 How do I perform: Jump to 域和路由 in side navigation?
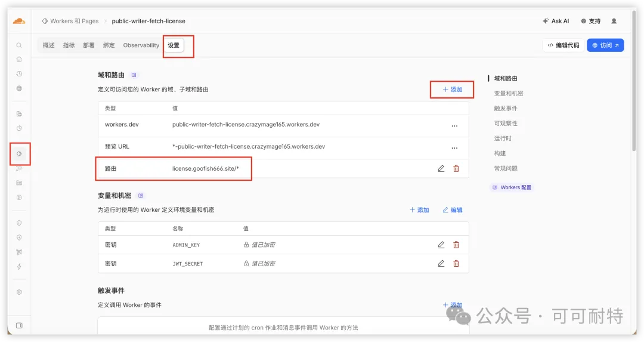506,79
